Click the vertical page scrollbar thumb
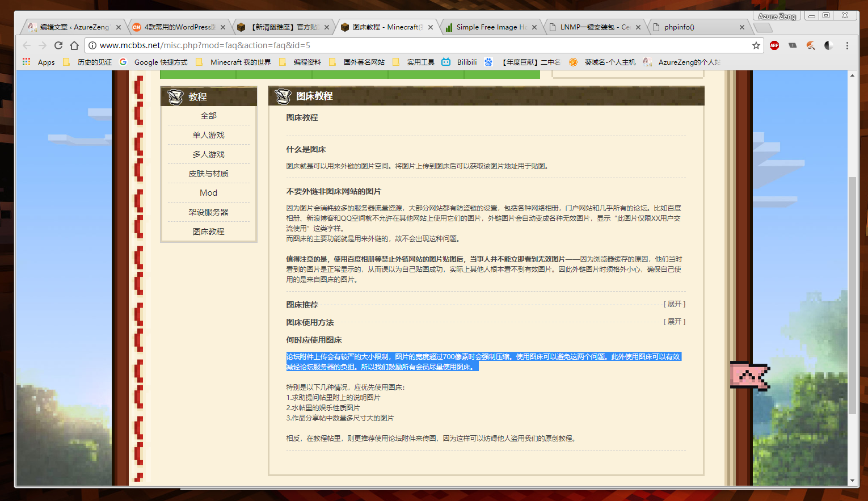The height and width of the screenshot is (501, 868). (x=852, y=295)
